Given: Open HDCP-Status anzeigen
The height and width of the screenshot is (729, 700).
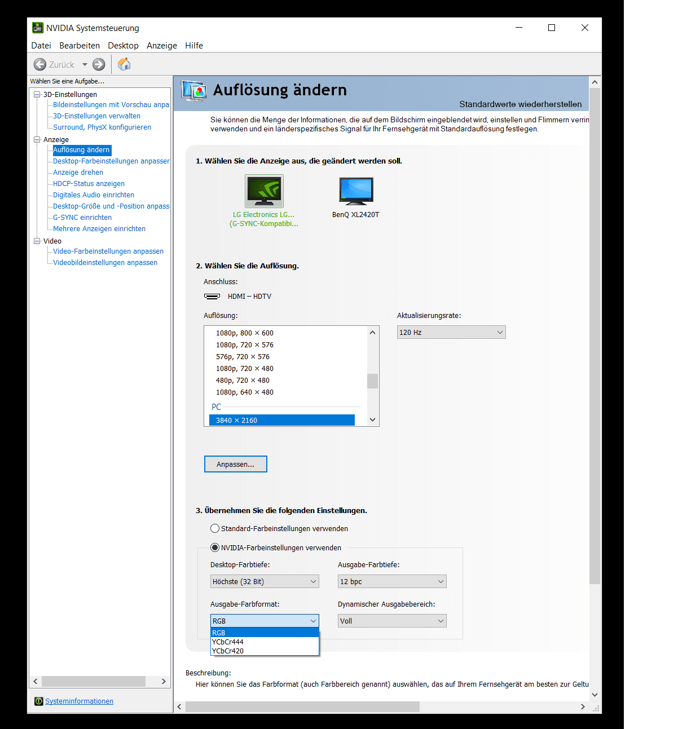Looking at the screenshot, I should coord(89,184).
